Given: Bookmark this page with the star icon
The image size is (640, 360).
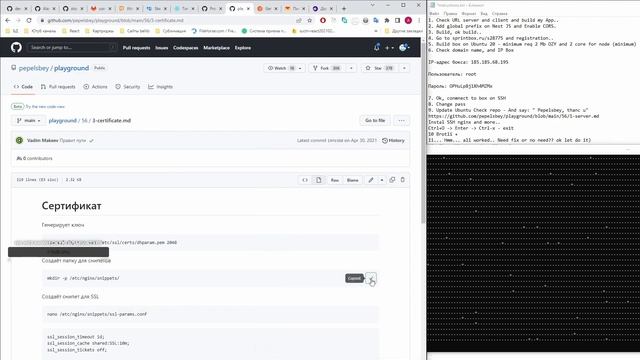Looking at the screenshot, I should point(309,20).
